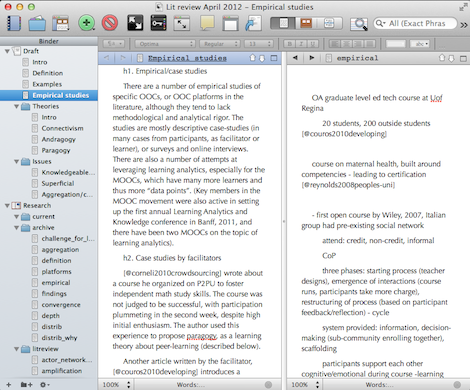
Task: Click the yellow Comment note icon
Action: [207, 23]
